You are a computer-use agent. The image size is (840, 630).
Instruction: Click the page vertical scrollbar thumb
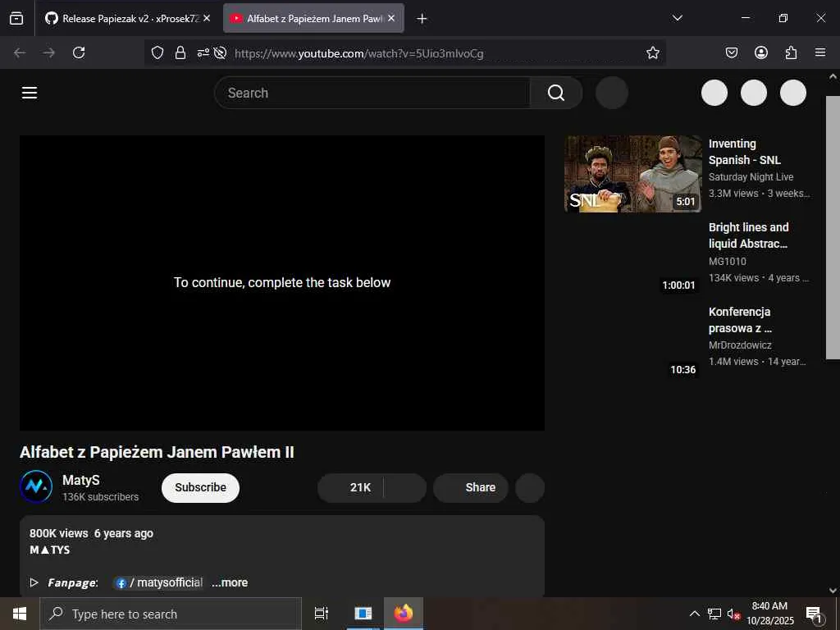click(x=833, y=227)
